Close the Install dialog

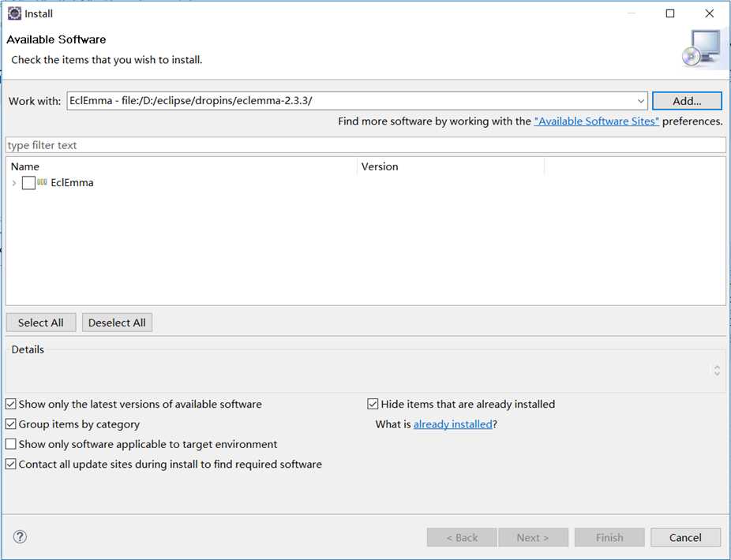[709, 13]
